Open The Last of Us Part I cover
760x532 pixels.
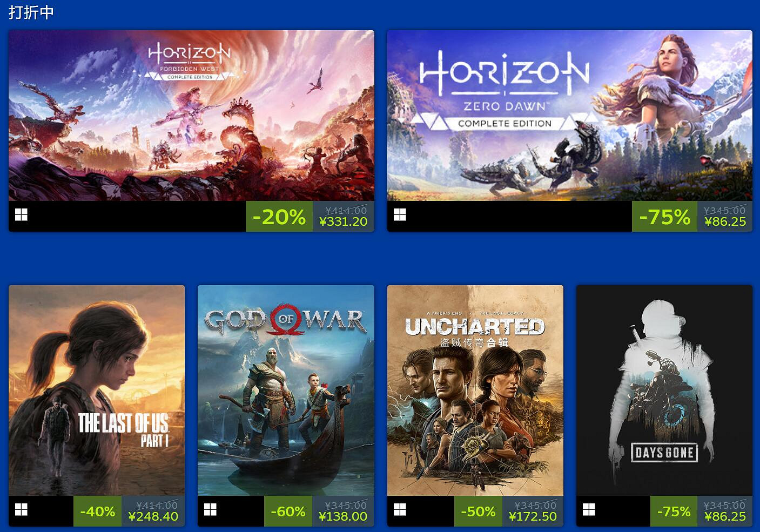click(97, 390)
